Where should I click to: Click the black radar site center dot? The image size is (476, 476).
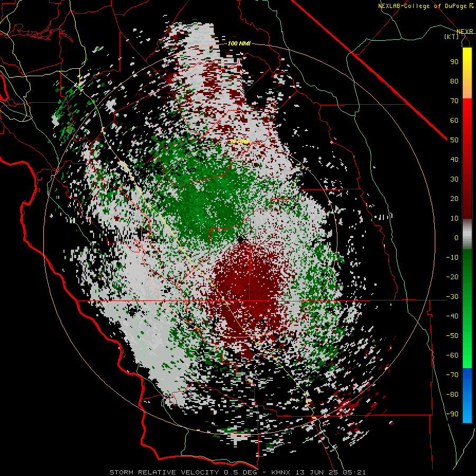tap(241, 239)
